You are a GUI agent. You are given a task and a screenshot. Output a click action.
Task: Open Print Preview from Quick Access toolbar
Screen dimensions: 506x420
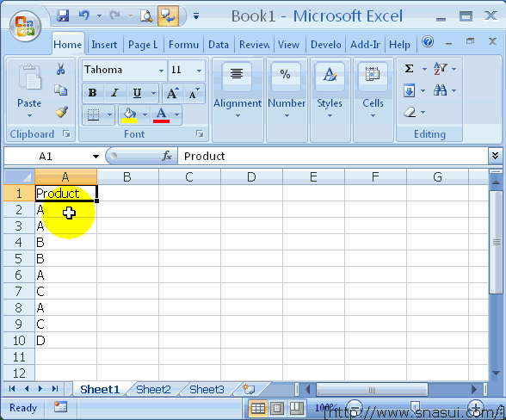click(146, 15)
